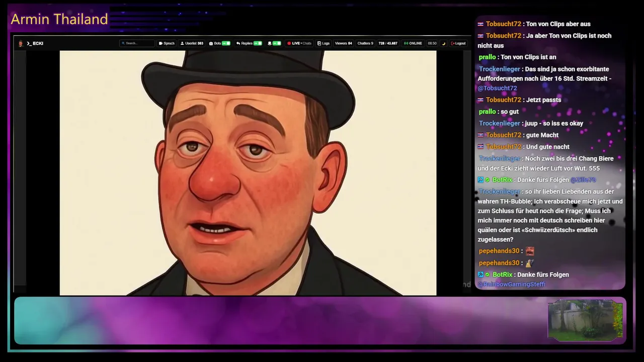The image size is (644, 362).
Task: Click the @Tobsucht72 mention
Action: [498, 88]
